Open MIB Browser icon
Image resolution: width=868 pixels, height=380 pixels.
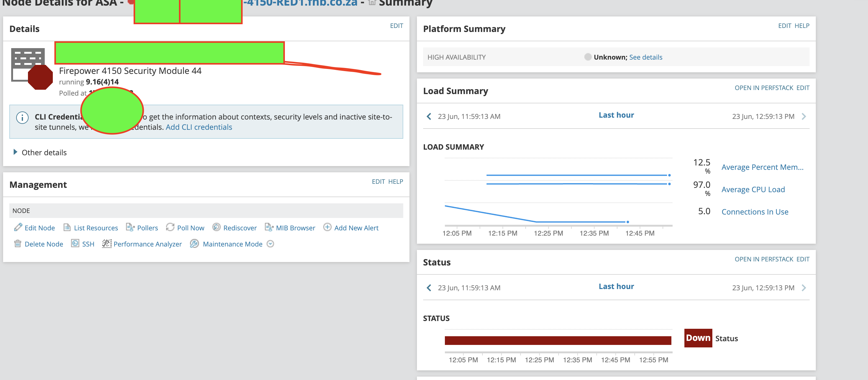point(269,227)
